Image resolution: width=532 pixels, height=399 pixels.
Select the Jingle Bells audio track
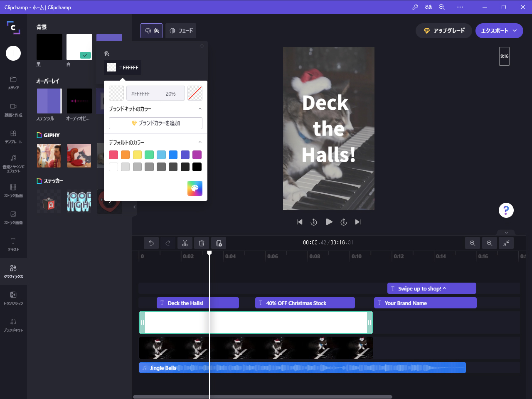[x=302, y=368]
